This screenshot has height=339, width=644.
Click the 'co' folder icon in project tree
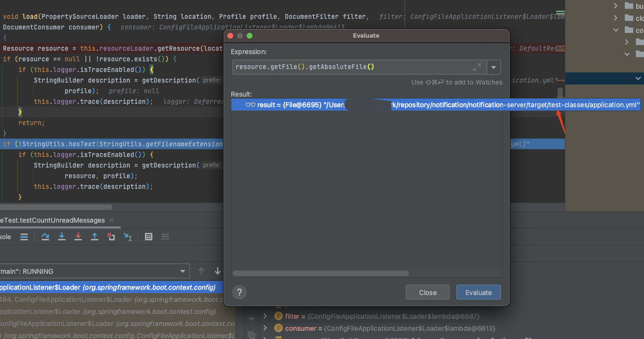[x=629, y=30]
